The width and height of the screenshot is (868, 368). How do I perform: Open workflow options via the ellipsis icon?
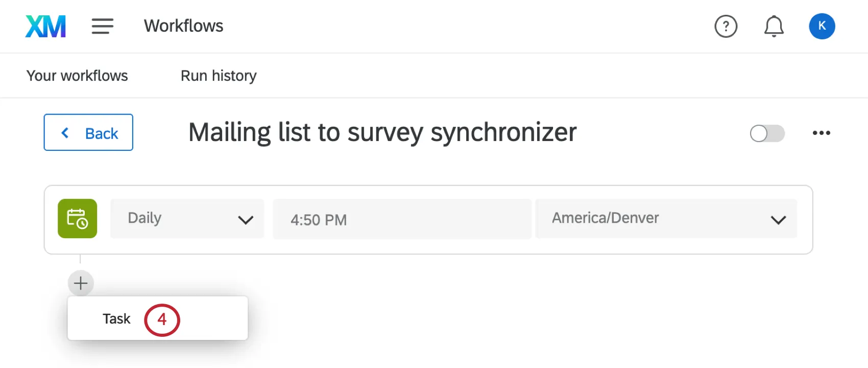pos(822,133)
